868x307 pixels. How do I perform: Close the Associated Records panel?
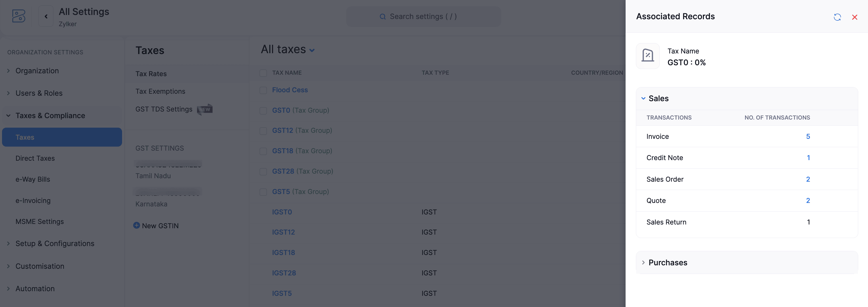(855, 17)
